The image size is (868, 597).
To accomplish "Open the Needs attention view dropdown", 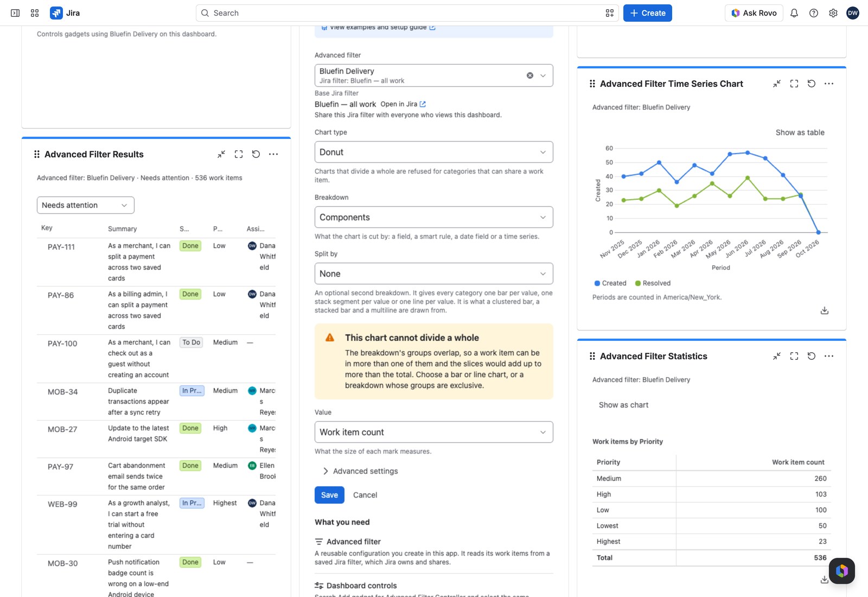I will [x=86, y=205].
